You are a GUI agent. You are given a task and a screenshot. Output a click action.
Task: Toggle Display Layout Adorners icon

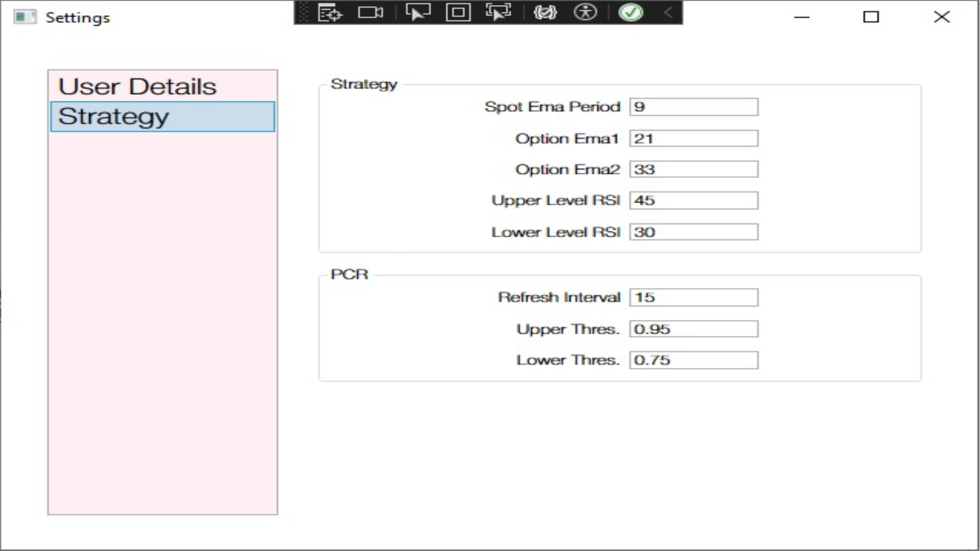(x=458, y=12)
